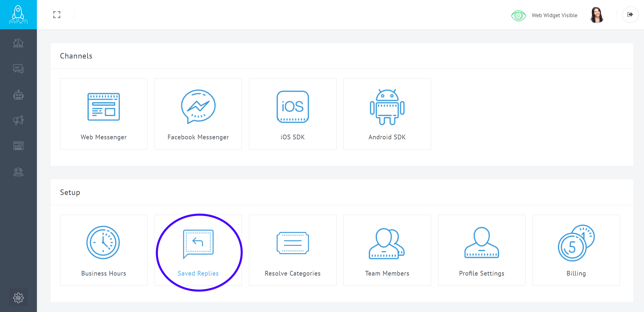Open the user avatar profile menu
644x312 pixels.
[x=596, y=15]
